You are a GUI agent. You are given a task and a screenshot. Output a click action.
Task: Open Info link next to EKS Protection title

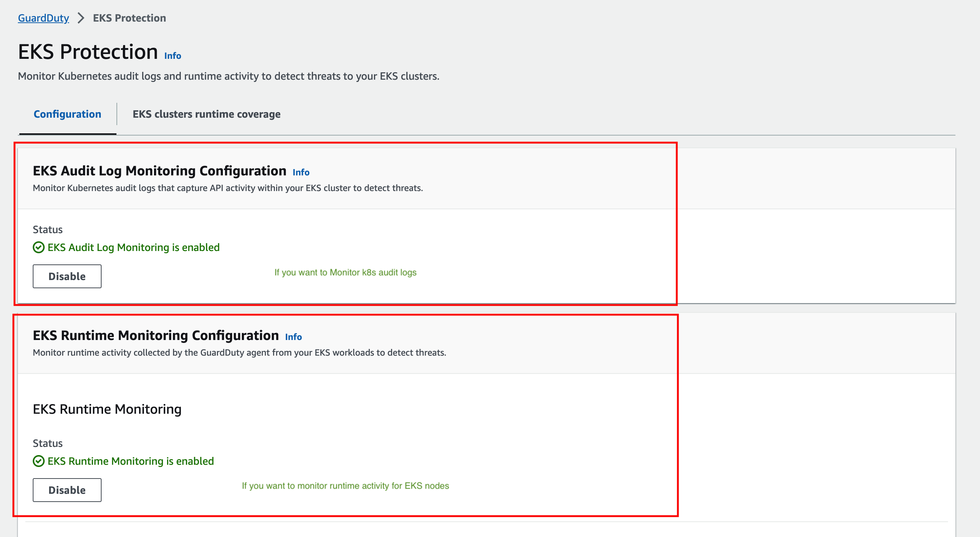[x=172, y=55]
